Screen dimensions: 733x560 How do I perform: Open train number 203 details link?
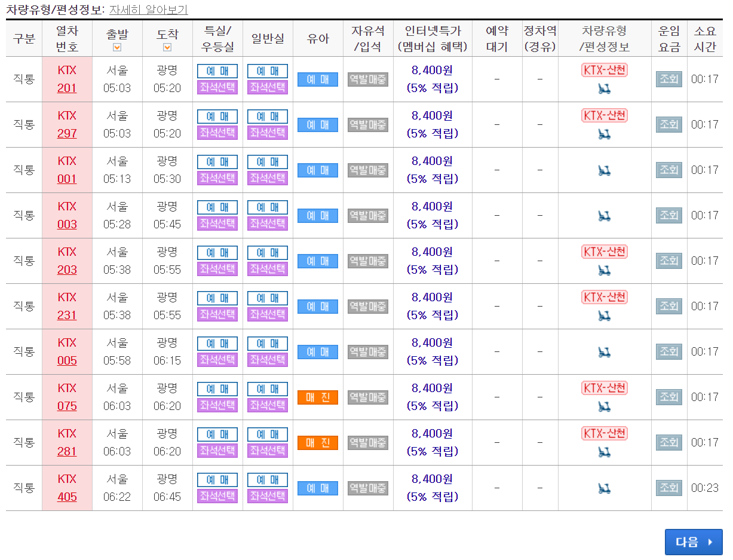(67, 270)
